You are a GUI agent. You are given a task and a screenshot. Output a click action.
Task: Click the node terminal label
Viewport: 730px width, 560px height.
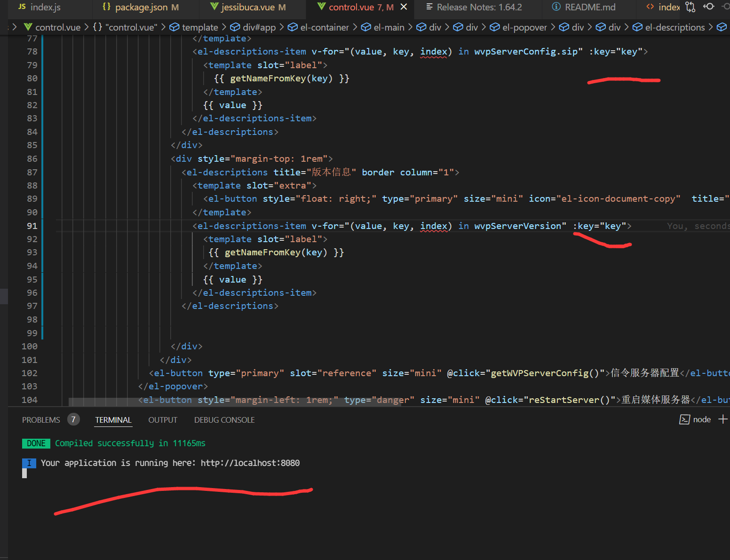(x=702, y=419)
